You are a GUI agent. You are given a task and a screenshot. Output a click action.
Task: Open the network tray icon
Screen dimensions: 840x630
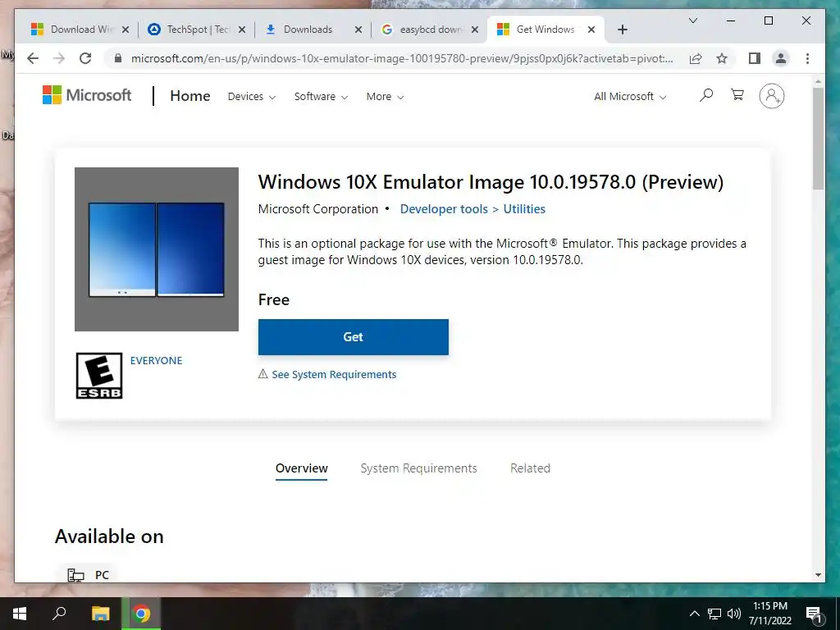click(x=714, y=614)
